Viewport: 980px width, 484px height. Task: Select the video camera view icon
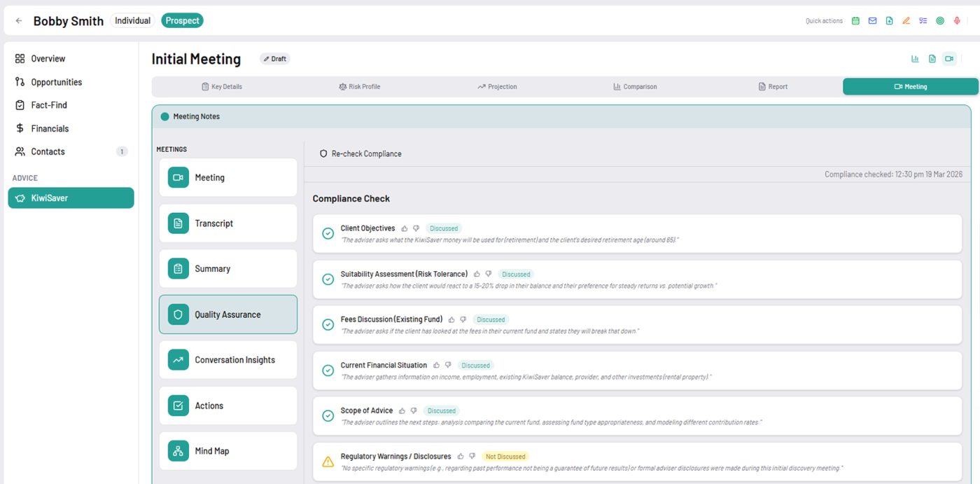click(x=949, y=59)
